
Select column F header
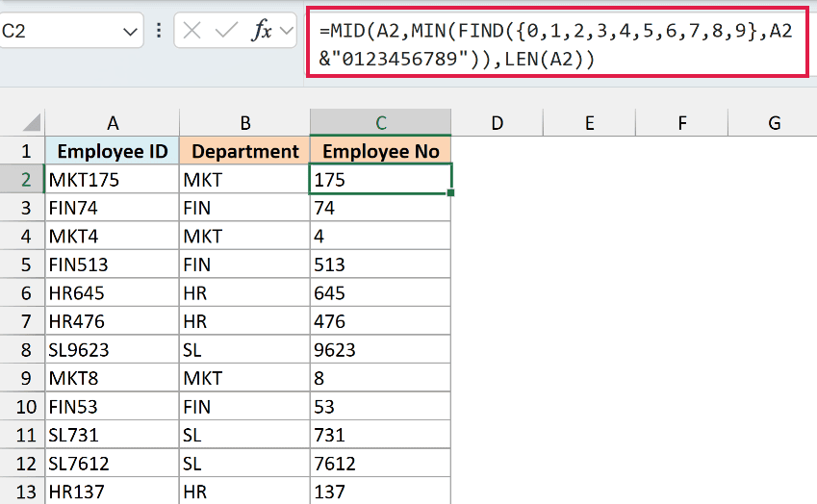pyautogui.click(x=681, y=123)
